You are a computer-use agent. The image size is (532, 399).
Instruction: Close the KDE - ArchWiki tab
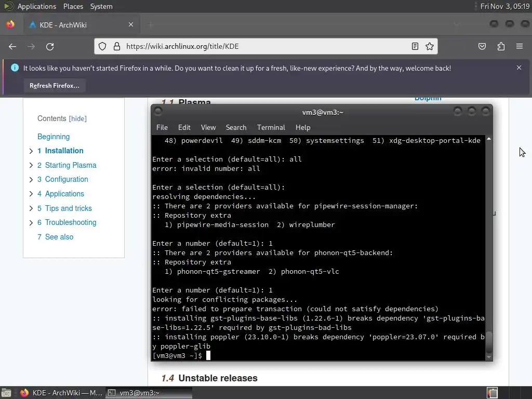coord(130,24)
